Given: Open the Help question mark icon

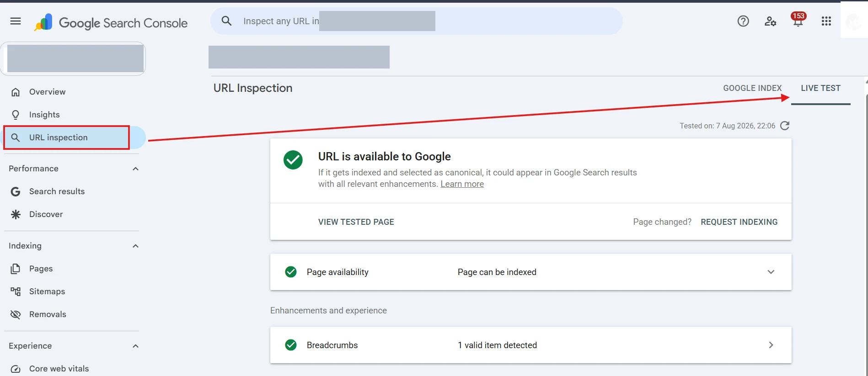Looking at the screenshot, I should [743, 21].
